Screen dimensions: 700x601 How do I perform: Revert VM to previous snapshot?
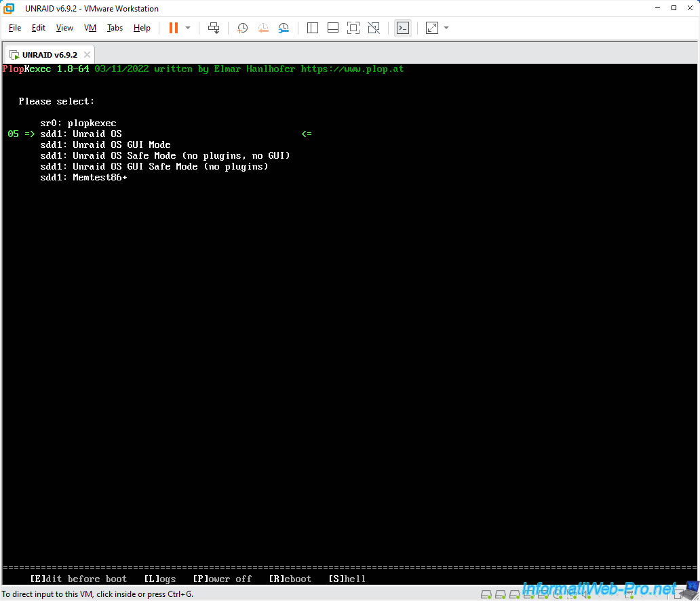pos(263,28)
